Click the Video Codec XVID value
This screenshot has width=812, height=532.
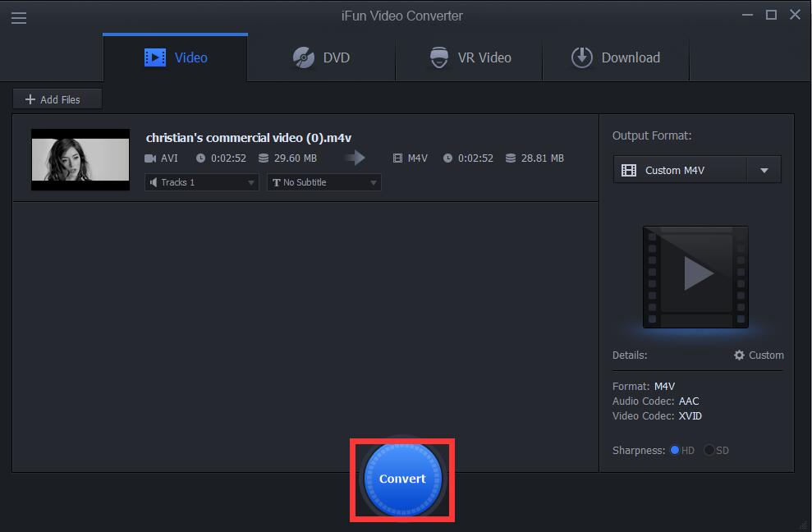690,416
